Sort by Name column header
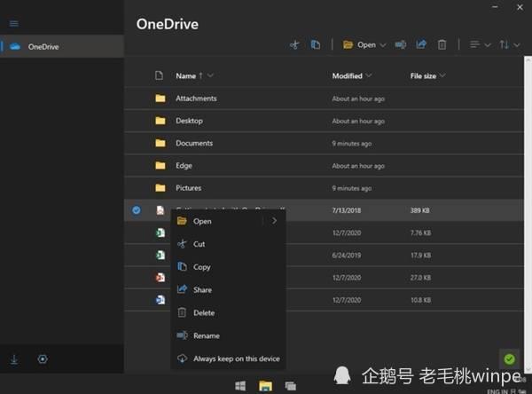This screenshot has height=394, width=532. [x=185, y=75]
